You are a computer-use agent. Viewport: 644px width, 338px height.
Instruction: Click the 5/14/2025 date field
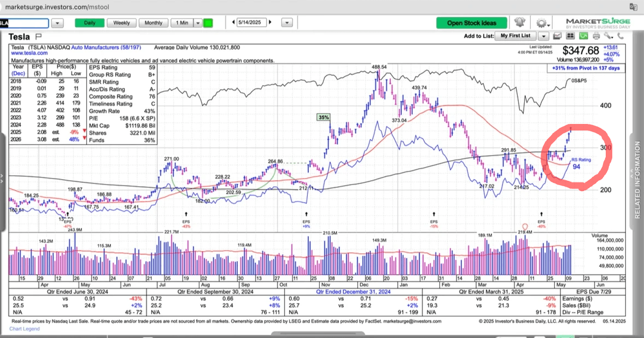251,22
